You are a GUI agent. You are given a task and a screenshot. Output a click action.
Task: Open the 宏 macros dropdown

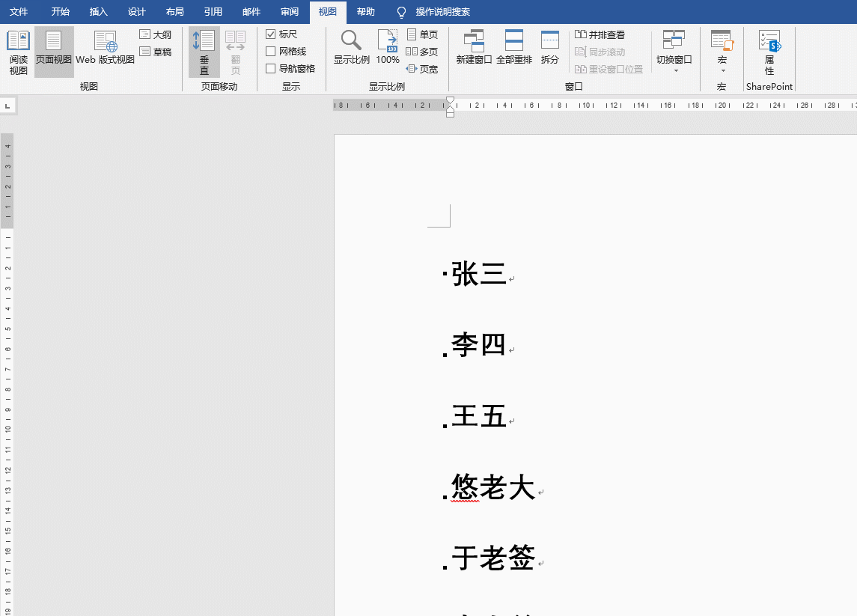point(722,52)
